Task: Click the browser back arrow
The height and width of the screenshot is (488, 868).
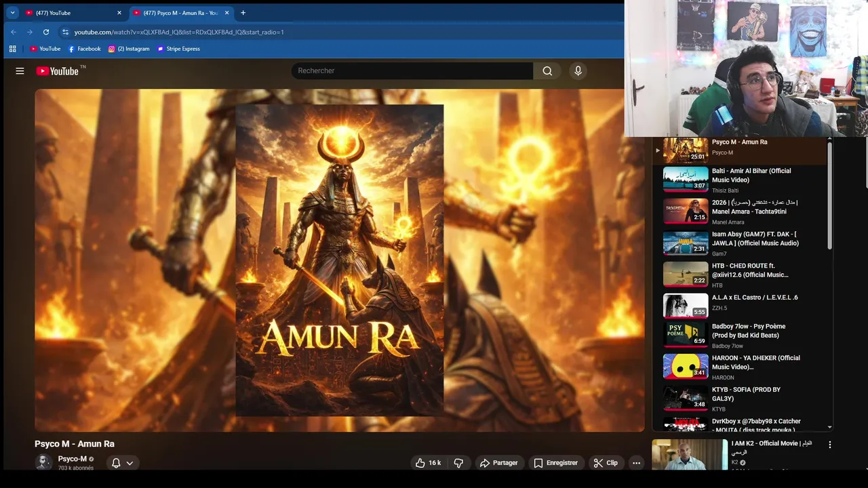Action: click(x=13, y=32)
